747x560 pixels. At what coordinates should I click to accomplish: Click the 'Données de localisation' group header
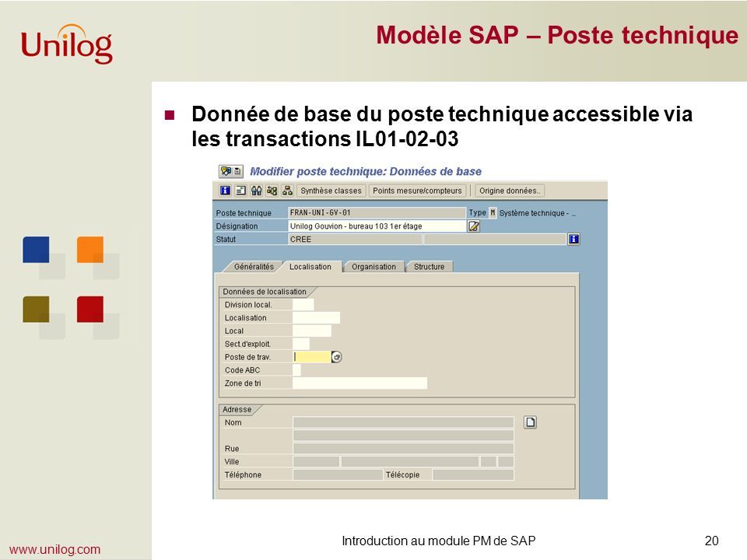pos(265,292)
